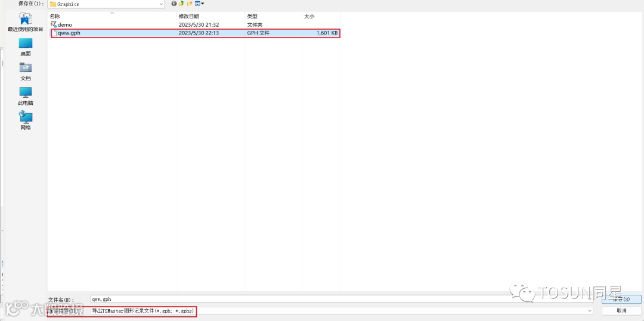
Task: Open the 保存类型 file type dropdown
Action: pos(590,311)
